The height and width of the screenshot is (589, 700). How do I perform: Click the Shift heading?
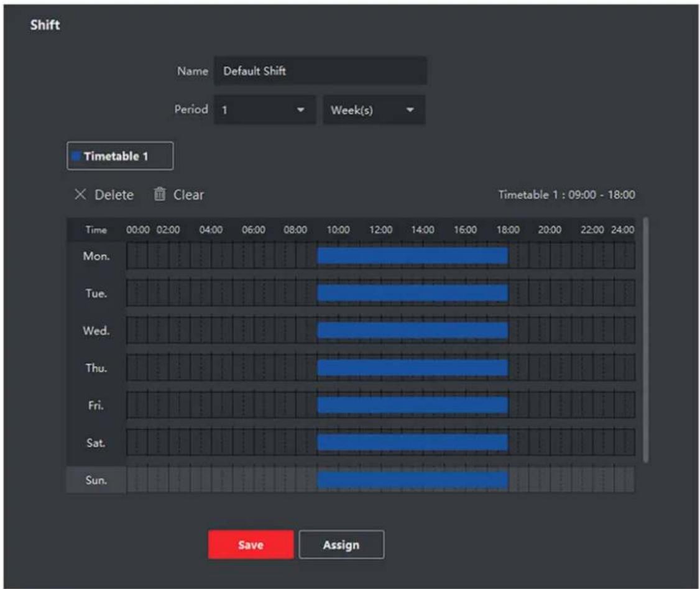point(45,25)
